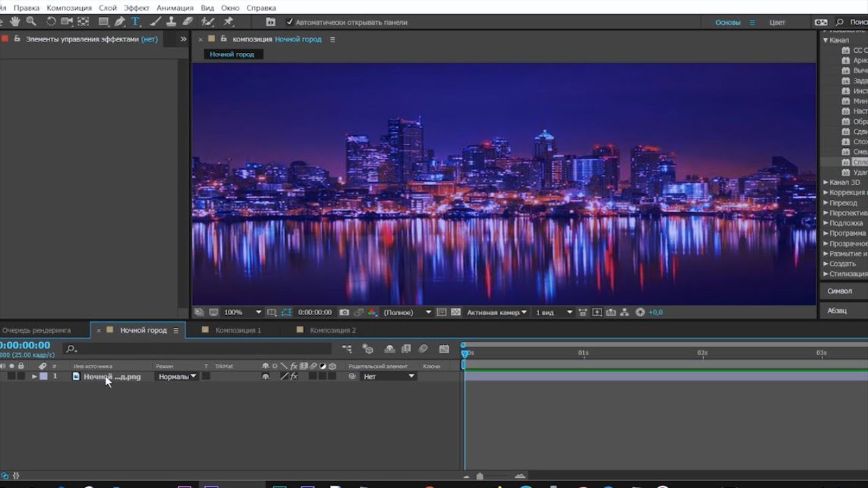Switch to the 'Композиция 2' timeline tab
The width and height of the screenshot is (868, 488).
[x=333, y=330]
